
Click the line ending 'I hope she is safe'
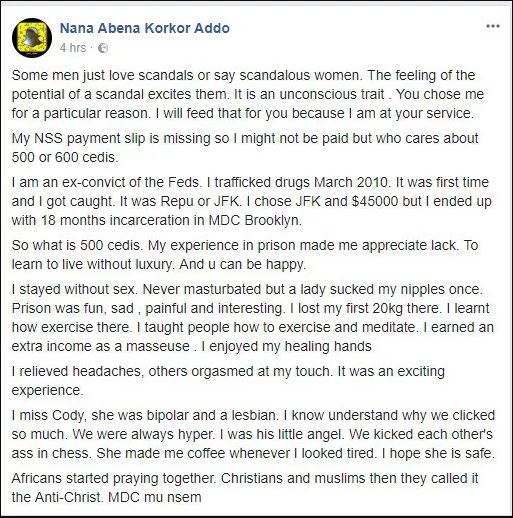pos(253,453)
